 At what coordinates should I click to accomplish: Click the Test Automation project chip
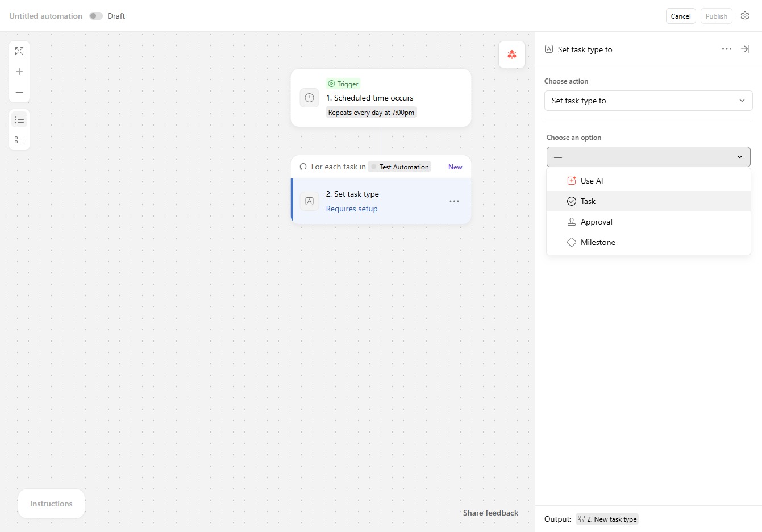pyautogui.click(x=399, y=167)
